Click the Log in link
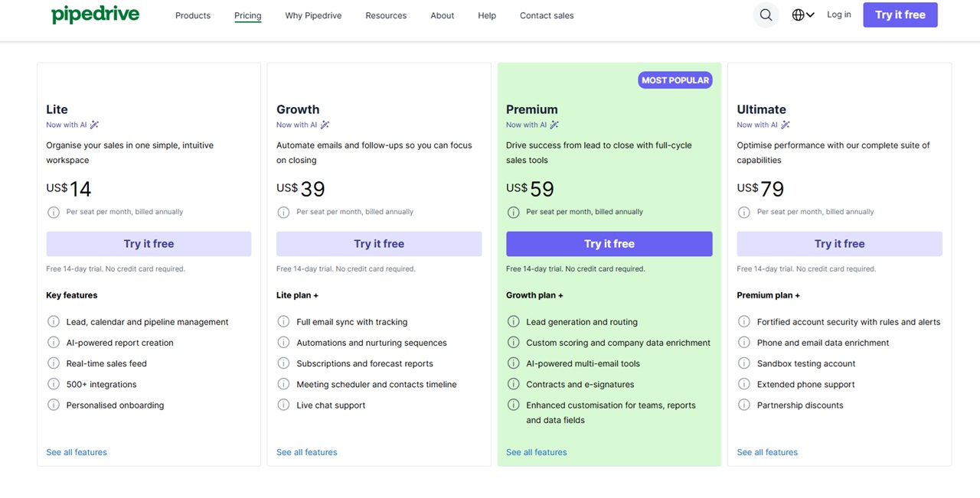Image resolution: width=980 pixels, height=498 pixels. (x=838, y=15)
